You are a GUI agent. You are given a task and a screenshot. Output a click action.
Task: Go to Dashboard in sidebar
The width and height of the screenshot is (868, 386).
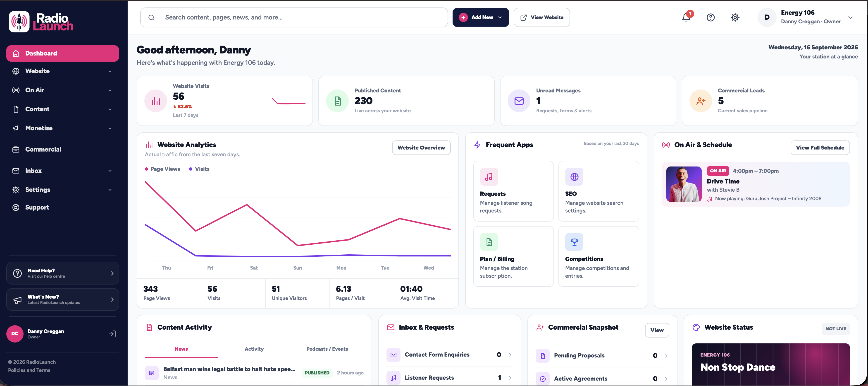pyautogui.click(x=63, y=53)
